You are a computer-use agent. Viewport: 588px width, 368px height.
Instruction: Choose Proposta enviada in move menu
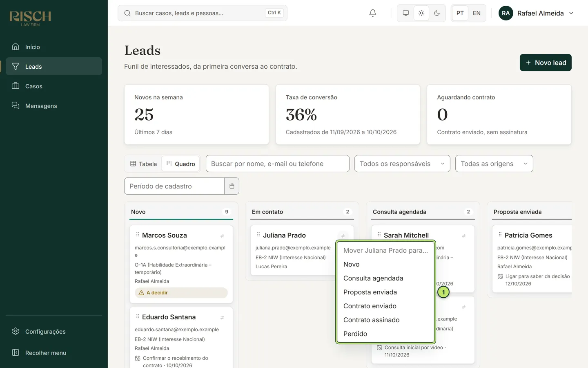385,292
